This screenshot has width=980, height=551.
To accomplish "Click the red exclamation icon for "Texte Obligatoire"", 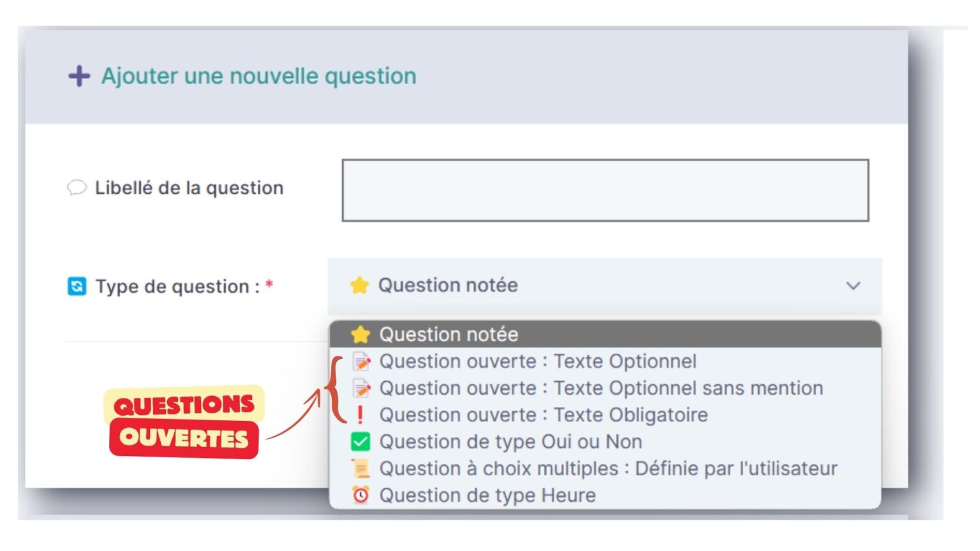I will coord(361,415).
